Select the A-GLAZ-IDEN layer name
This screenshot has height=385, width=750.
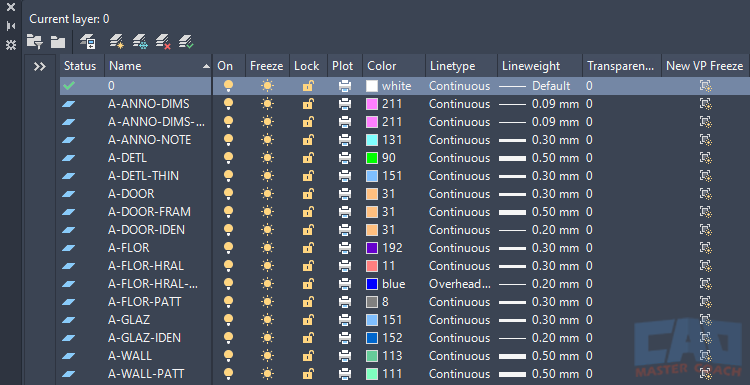click(x=144, y=338)
